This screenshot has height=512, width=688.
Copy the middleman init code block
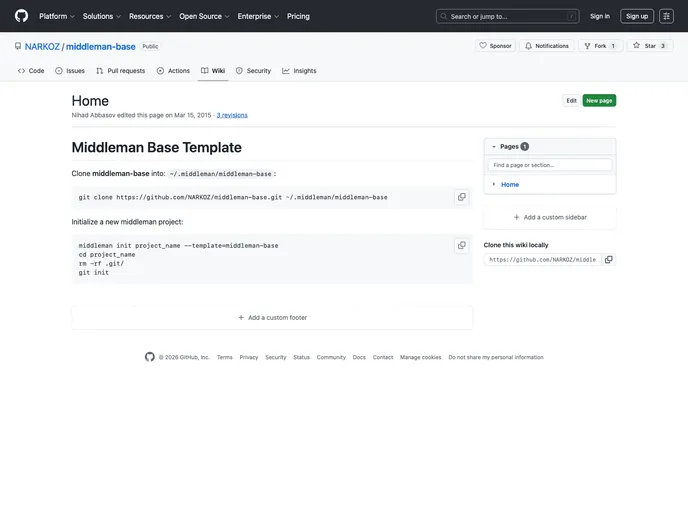pos(461,245)
